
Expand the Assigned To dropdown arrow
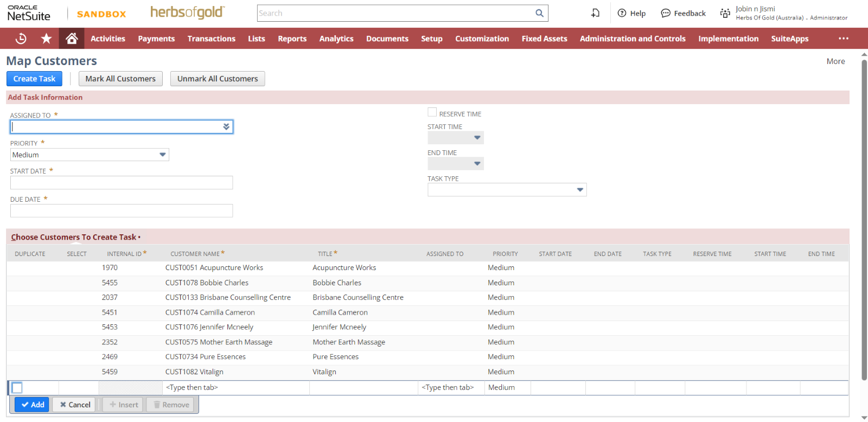(x=226, y=127)
